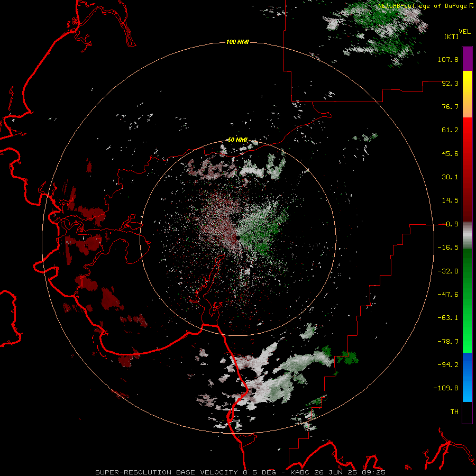Image resolution: width=476 pixels, height=476 pixels.
Task: Click the gray near-zero color bar segment
Action: pyautogui.click(x=467, y=235)
